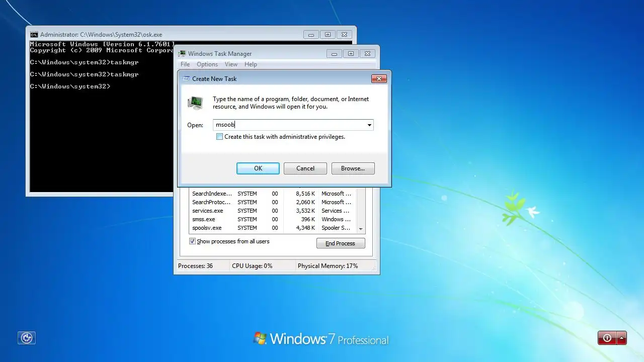Click the Task Manager title bar icon
This screenshot has height=362, width=644.
coord(182,54)
